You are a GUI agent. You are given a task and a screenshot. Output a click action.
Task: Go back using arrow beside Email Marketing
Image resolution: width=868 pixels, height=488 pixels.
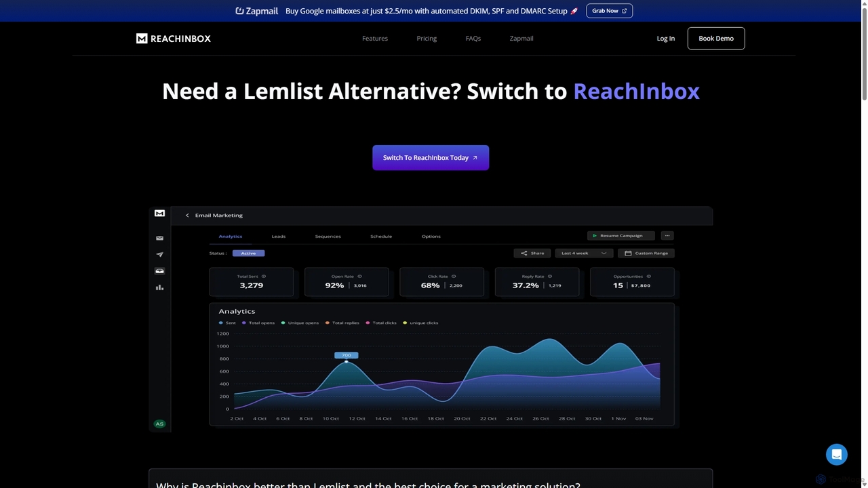click(187, 216)
